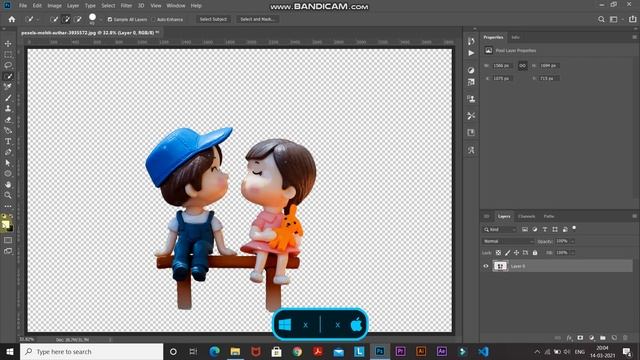Open the Properties panel flyout menu
The image size is (640, 360).
pyautogui.click(x=634, y=37)
